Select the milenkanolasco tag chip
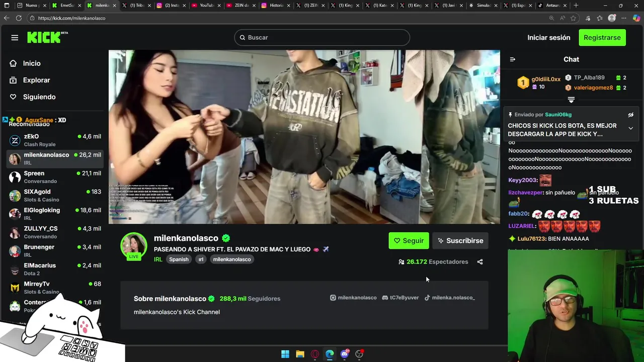Viewport: 644px width, 362px height. 232,259
